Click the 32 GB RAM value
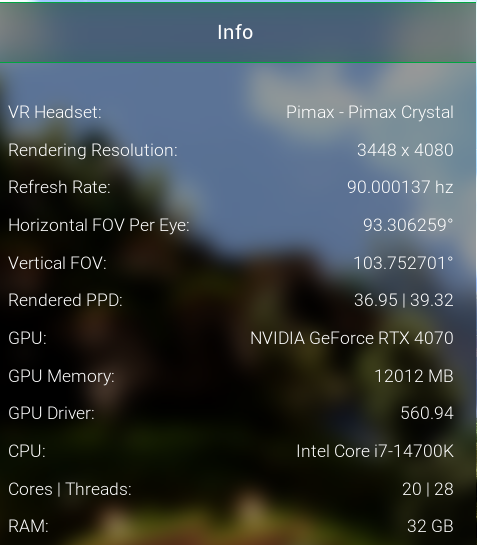Image resolution: width=477 pixels, height=545 pixels. [x=430, y=526]
